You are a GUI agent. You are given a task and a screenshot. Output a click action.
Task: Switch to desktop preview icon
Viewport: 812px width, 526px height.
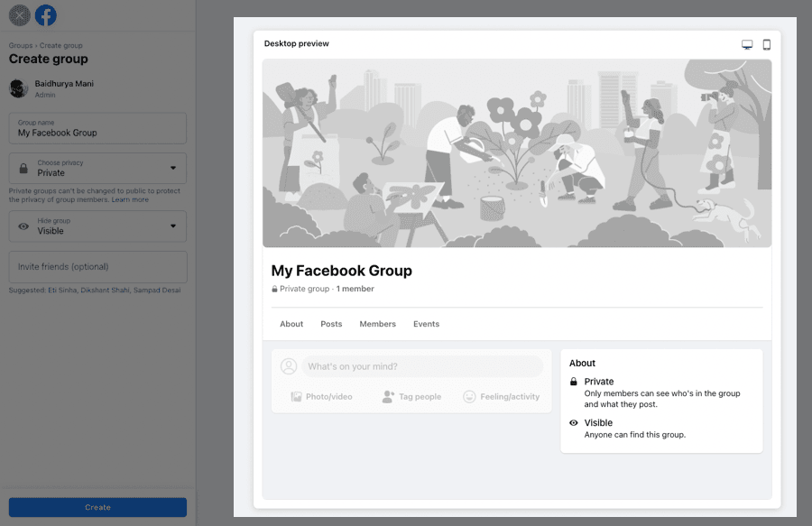[747, 44]
